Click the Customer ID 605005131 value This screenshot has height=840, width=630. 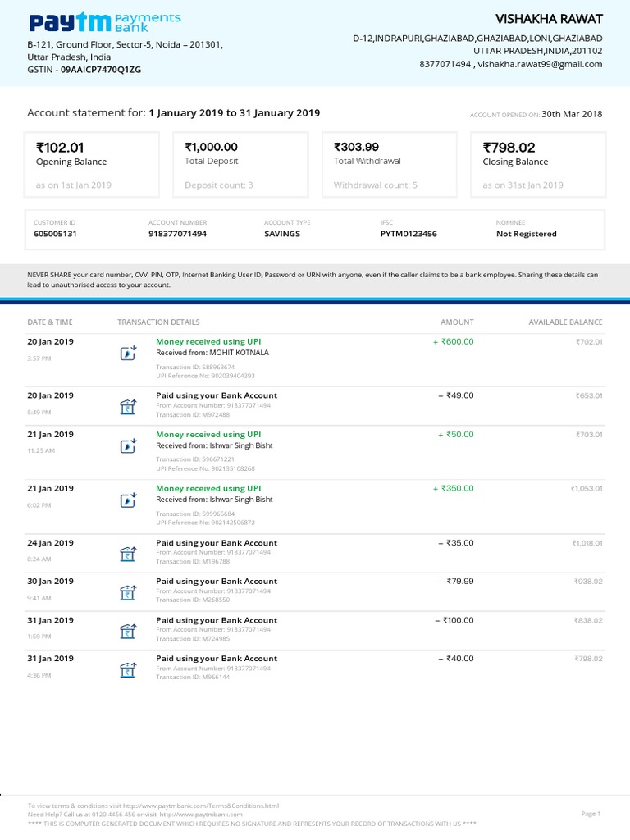point(55,234)
